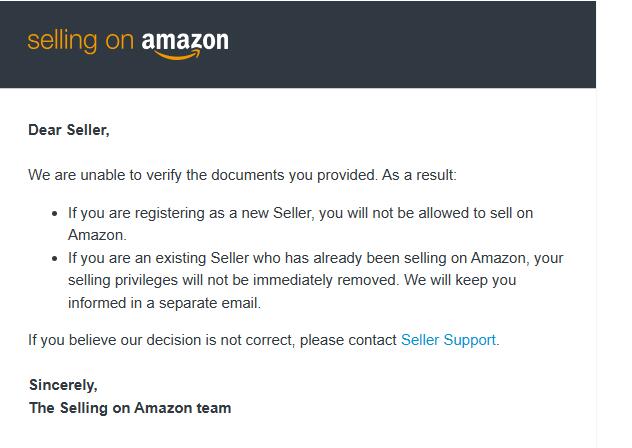Select the "Dear Seller," greeting
632x448 pixels.
click(x=69, y=130)
